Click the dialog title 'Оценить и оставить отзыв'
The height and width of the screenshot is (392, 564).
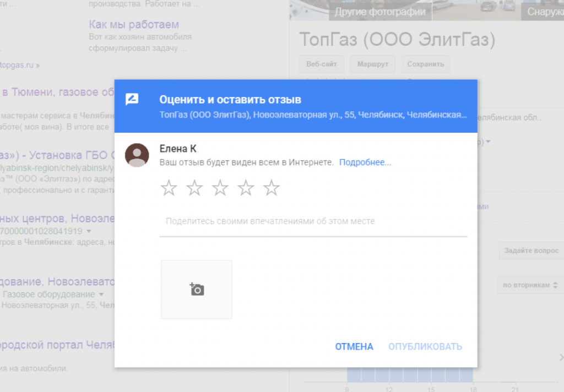pyautogui.click(x=230, y=100)
